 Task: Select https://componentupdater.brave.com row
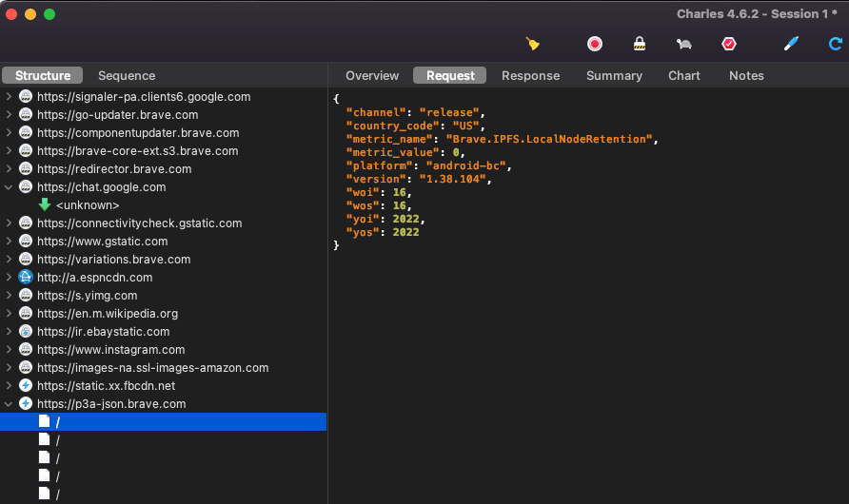[x=163, y=132]
